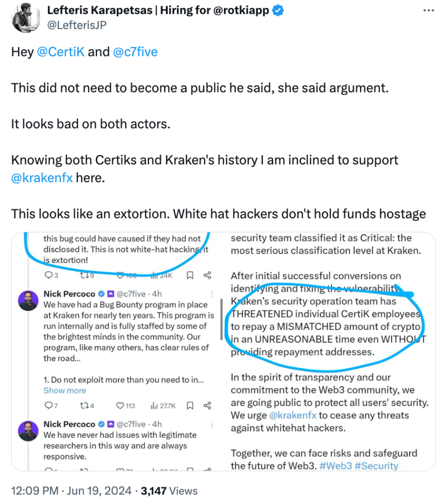The width and height of the screenshot is (448, 504).
Task: Click reply icon with 3 replies on top post
Action: click(48, 275)
